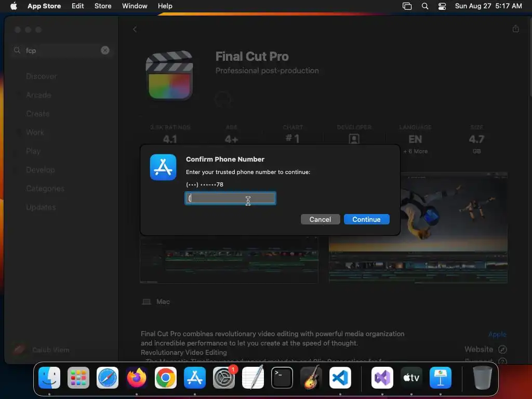Open the Edit menu
This screenshot has width=532, height=399.
pos(78,6)
